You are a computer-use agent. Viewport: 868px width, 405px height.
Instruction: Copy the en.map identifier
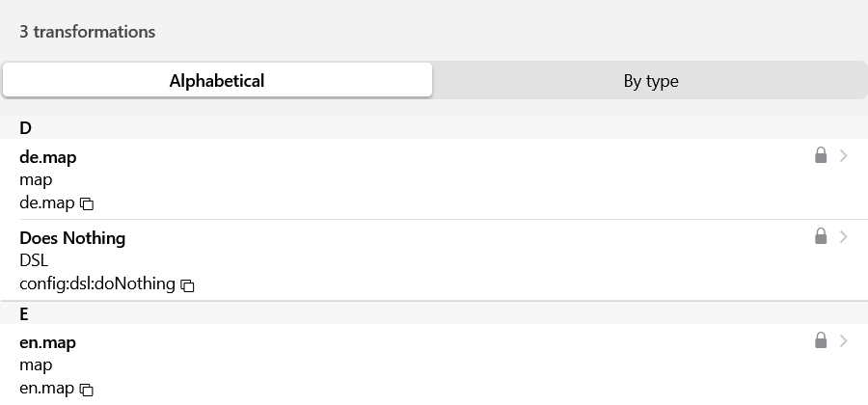[87, 390]
